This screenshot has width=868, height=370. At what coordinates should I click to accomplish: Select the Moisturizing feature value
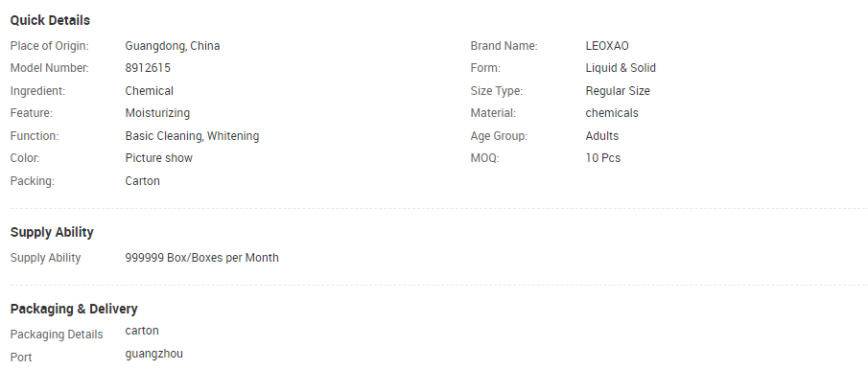(x=157, y=113)
